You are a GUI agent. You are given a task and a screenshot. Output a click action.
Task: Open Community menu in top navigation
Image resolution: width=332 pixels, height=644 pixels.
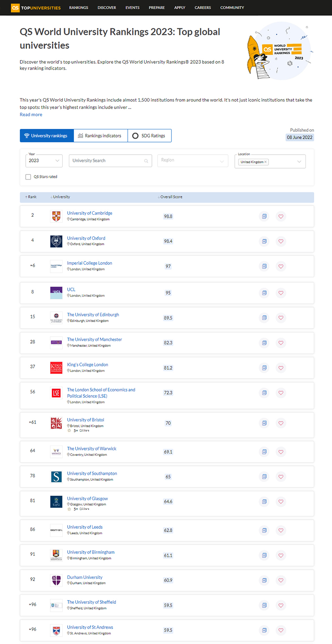pos(232,7)
